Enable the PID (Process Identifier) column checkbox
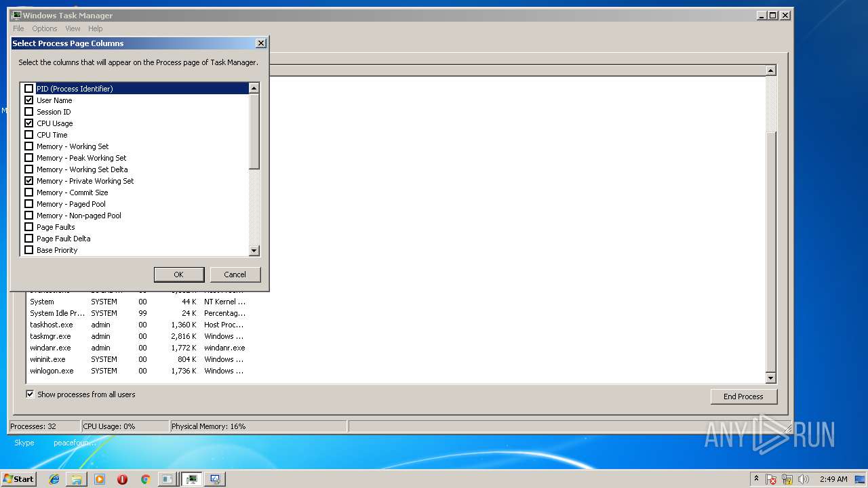This screenshot has width=868, height=488. [x=29, y=89]
